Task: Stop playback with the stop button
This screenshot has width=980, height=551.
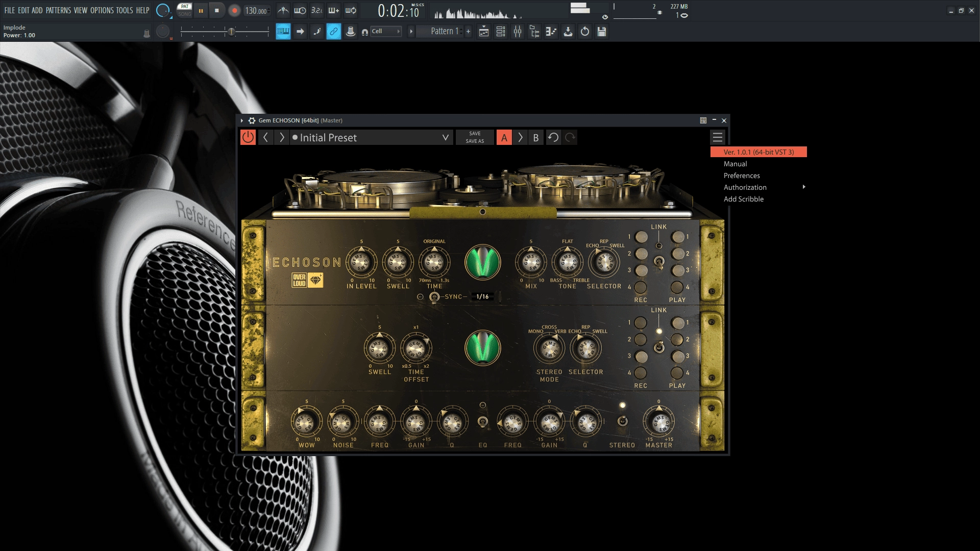Action: tap(217, 10)
